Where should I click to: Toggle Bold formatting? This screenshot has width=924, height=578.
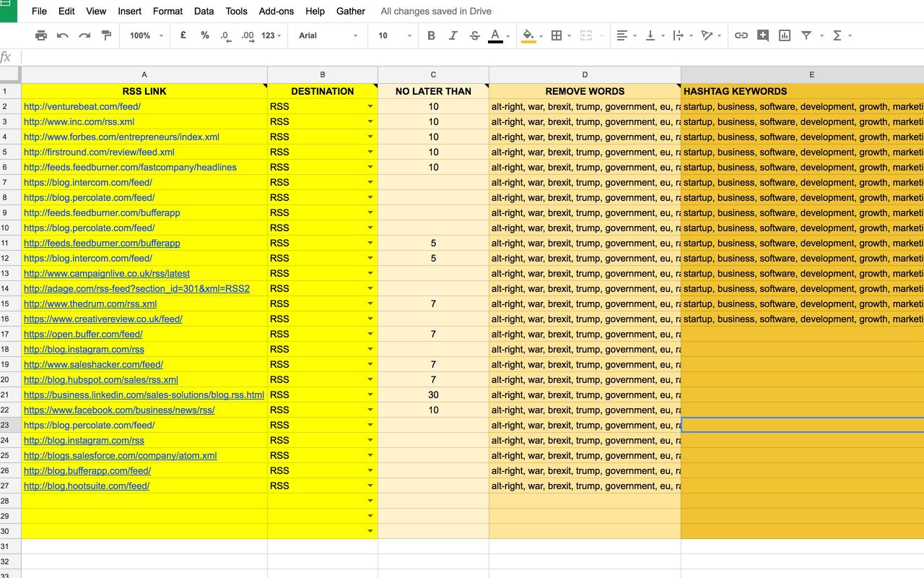(431, 35)
